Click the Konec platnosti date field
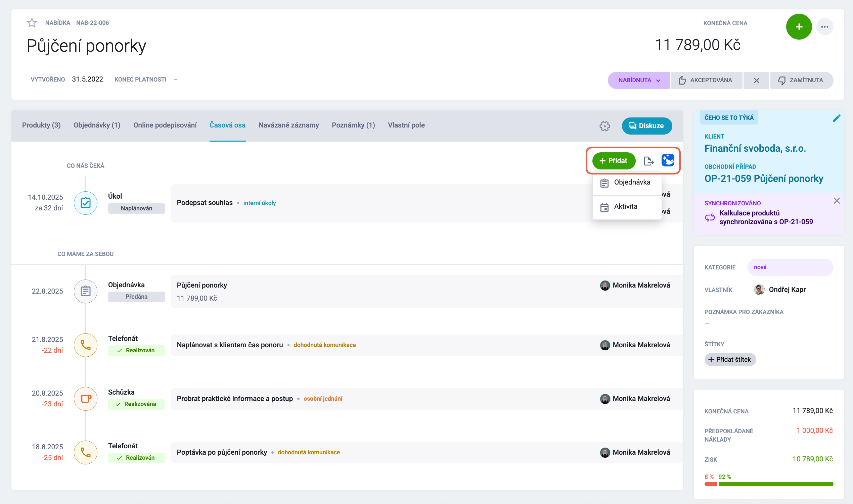Screen dimensions: 853x504 click(175, 80)
